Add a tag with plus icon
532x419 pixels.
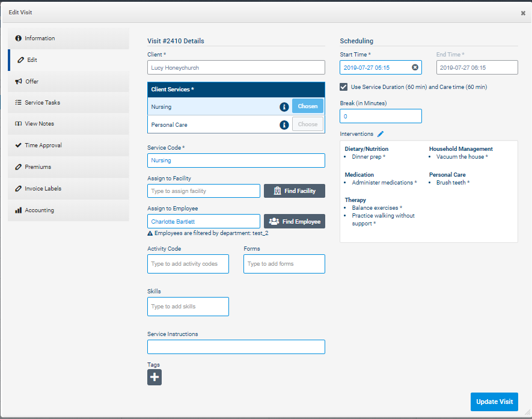(154, 377)
